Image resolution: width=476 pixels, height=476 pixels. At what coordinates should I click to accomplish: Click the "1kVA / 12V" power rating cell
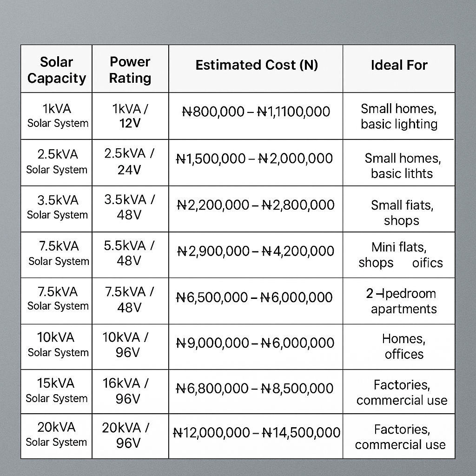coord(130,116)
